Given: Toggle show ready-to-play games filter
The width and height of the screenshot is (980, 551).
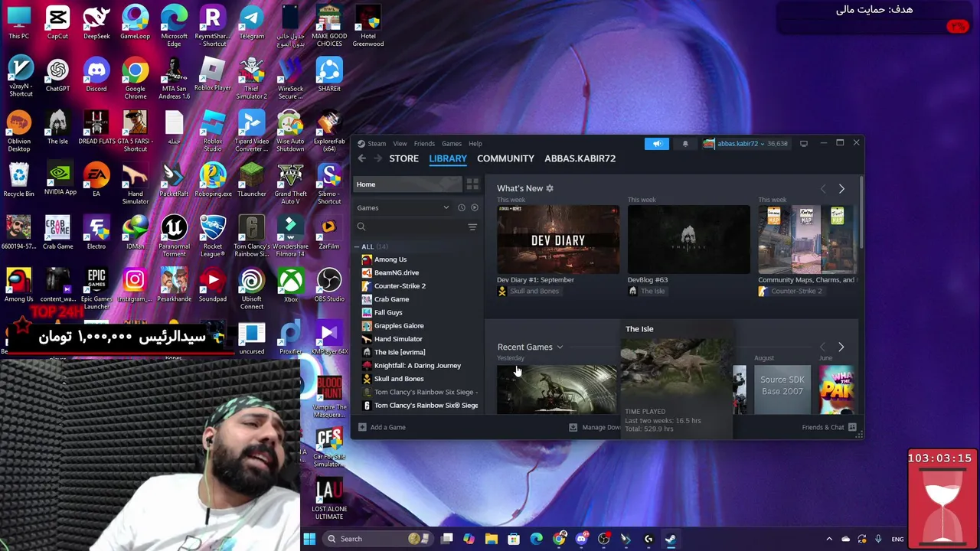Looking at the screenshot, I should click(x=475, y=207).
